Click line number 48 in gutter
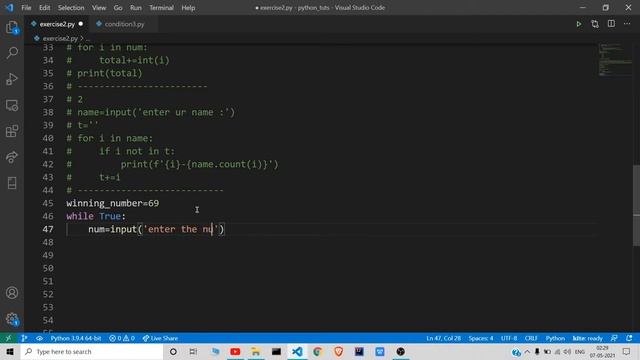The height and width of the screenshot is (360, 640). (x=48, y=242)
